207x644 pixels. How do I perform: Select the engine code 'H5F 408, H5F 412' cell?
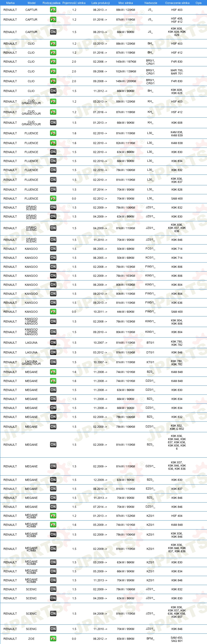tap(177, 20)
